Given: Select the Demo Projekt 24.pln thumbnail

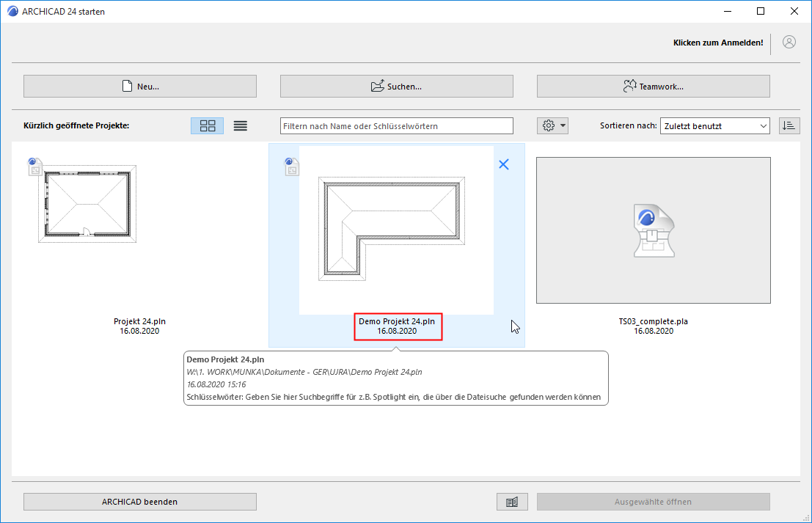Looking at the screenshot, I should pos(396,230).
